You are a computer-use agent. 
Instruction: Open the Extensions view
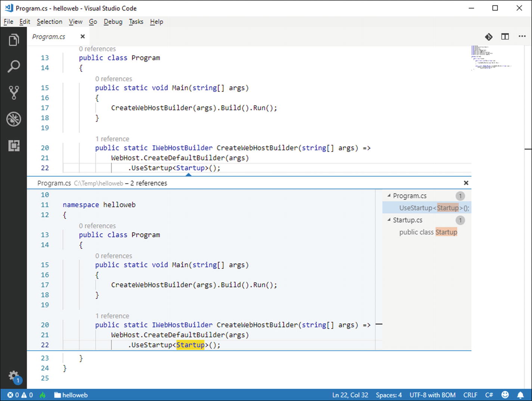pyautogui.click(x=14, y=146)
